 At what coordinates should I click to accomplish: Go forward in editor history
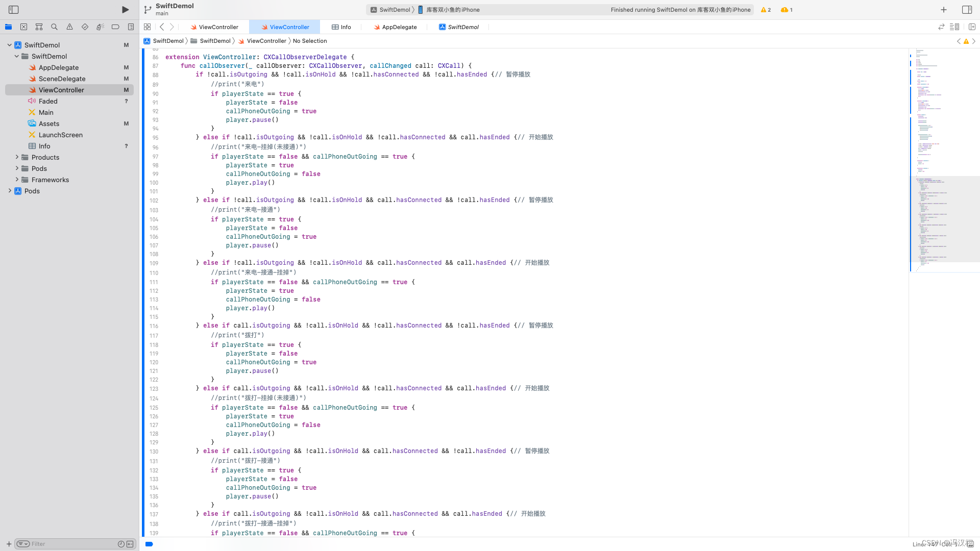point(172,27)
